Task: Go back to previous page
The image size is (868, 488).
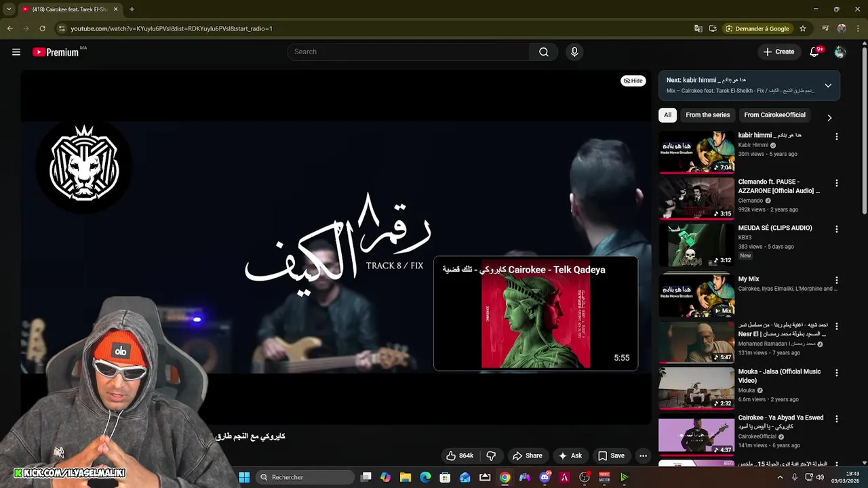Action: click(x=9, y=28)
